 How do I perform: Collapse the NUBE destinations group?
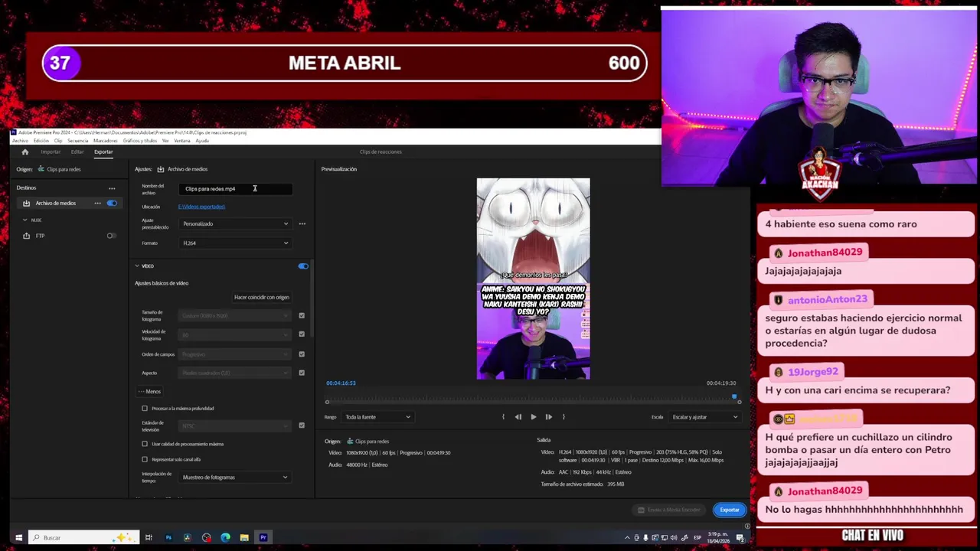coord(24,220)
